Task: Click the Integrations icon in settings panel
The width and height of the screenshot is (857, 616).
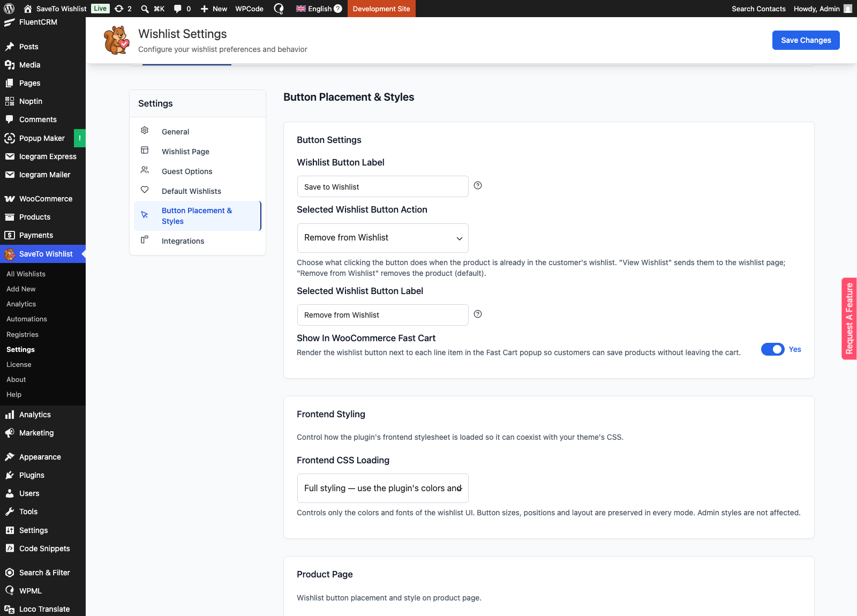Action: tap(145, 239)
